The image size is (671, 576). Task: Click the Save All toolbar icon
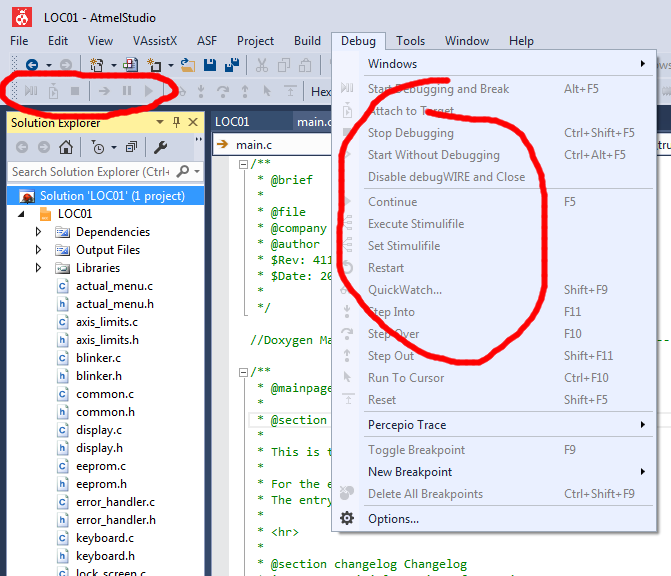pos(232,65)
